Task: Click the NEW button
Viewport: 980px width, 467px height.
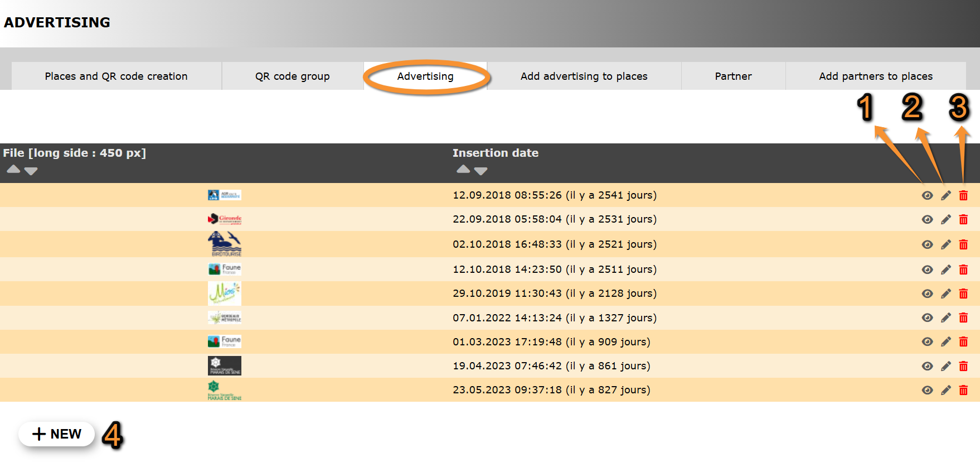Action: tap(56, 434)
